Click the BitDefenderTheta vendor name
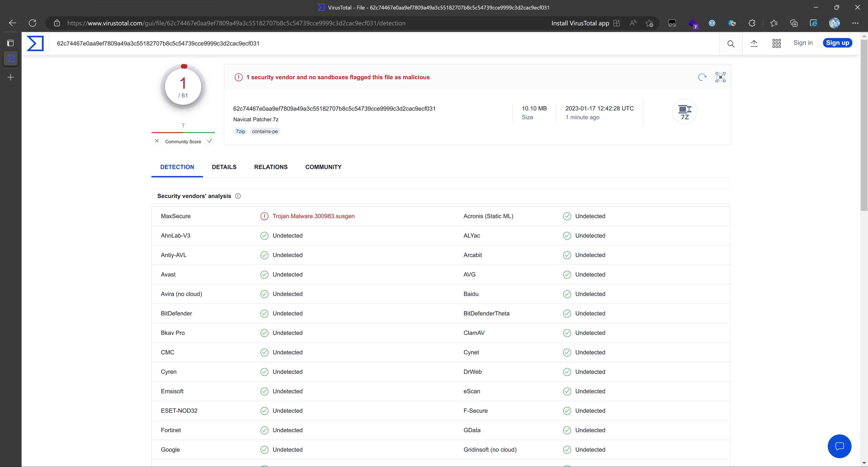The image size is (868, 467). click(x=486, y=314)
